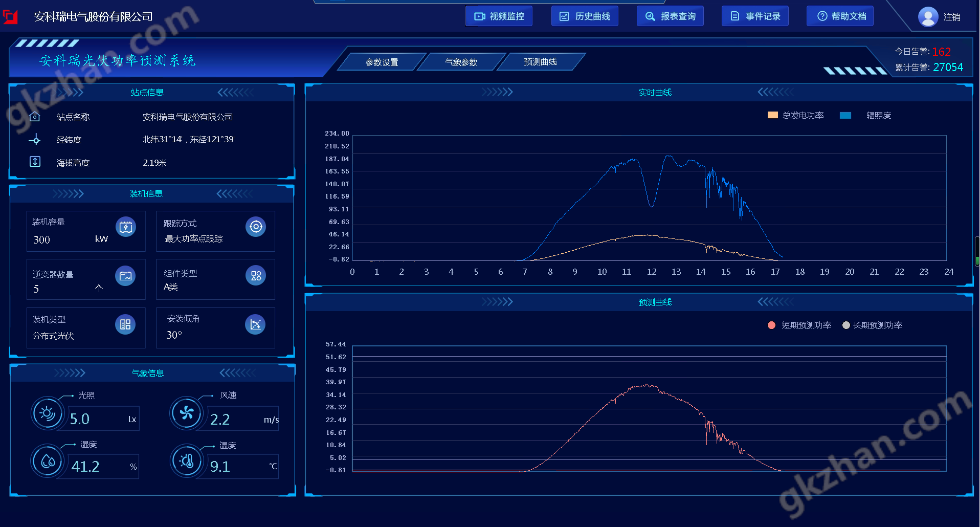Click the tracking mode target icon
The image size is (980, 527).
256,227
